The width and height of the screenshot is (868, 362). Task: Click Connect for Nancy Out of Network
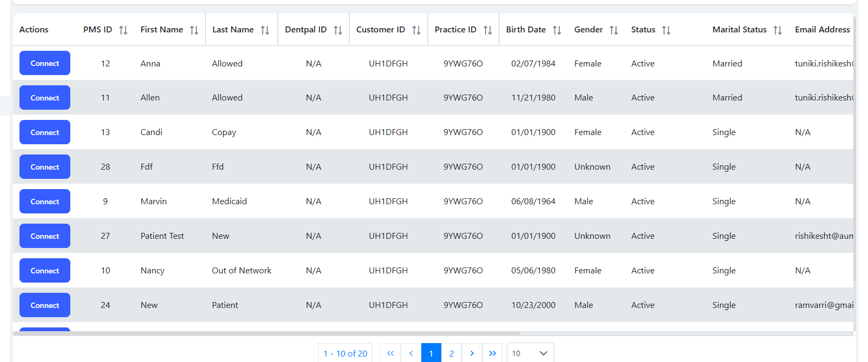coord(45,271)
